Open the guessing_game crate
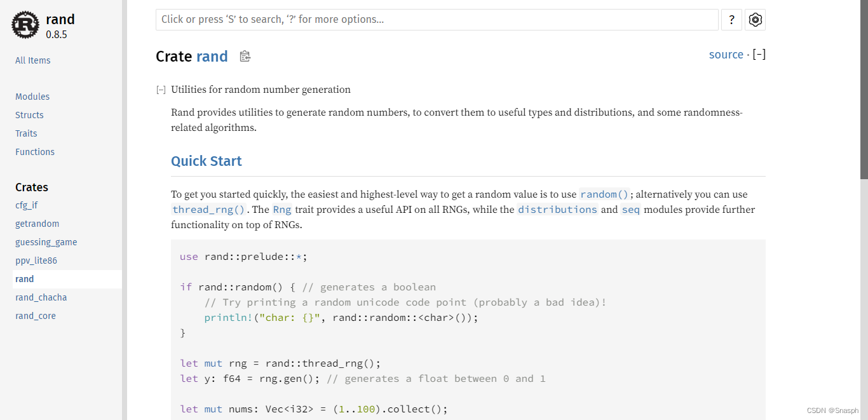This screenshot has width=868, height=420. click(x=46, y=242)
